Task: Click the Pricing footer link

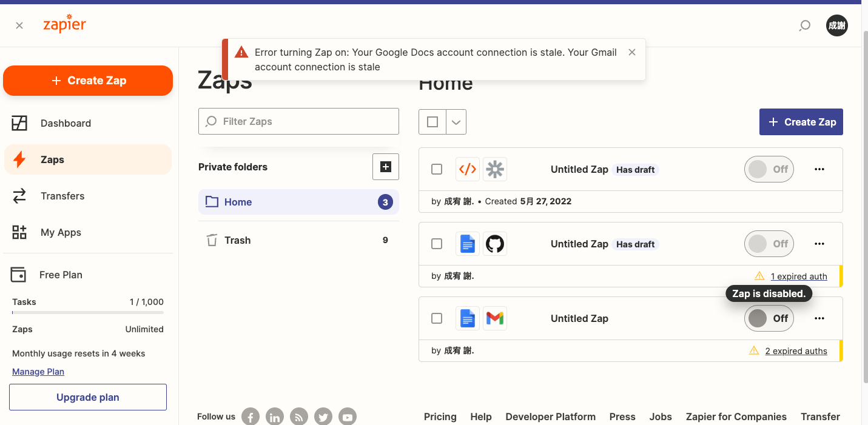Action: [x=440, y=417]
